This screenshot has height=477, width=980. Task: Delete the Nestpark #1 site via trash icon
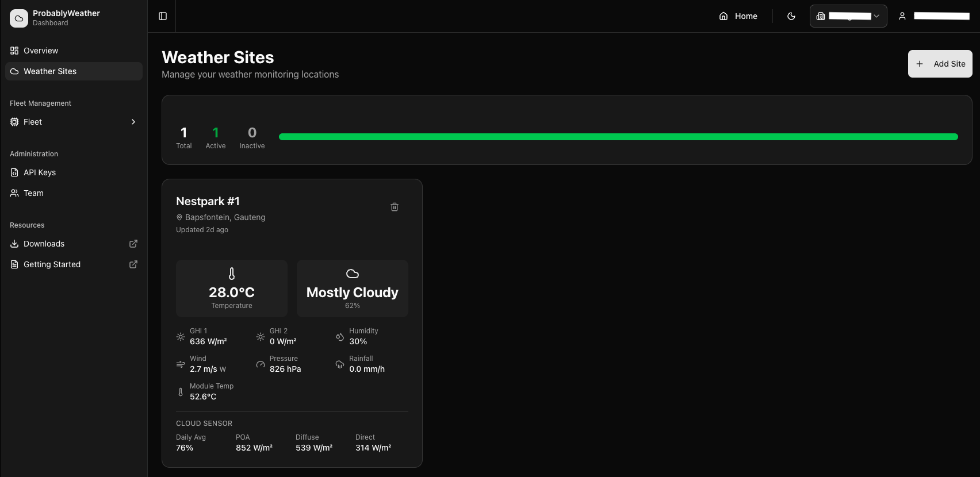(395, 207)
